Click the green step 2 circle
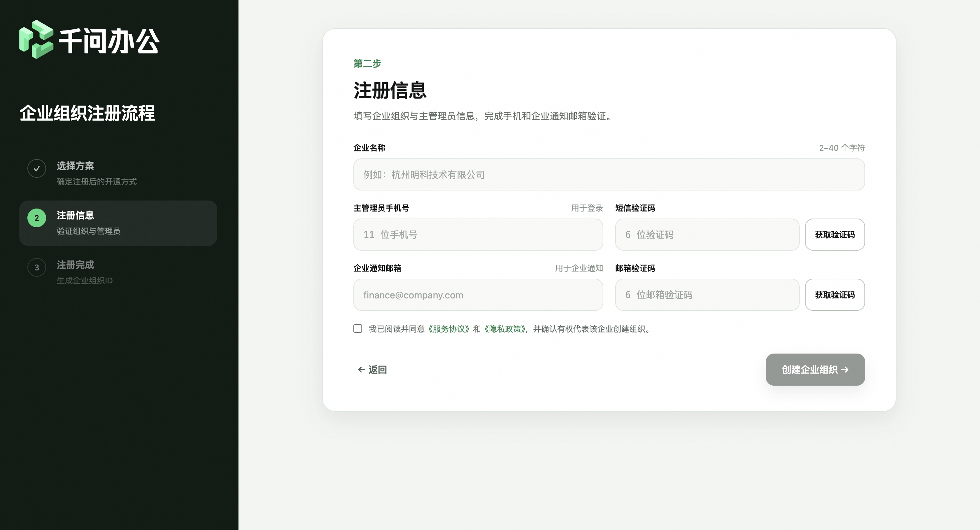The image size is (980, 530). [x=36, y=218]
